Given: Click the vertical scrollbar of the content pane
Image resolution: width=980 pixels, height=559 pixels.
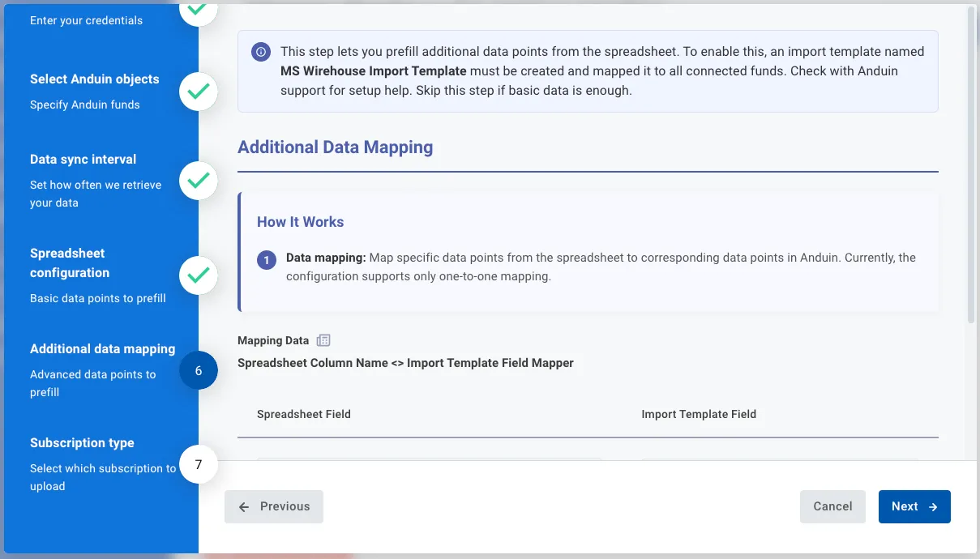Looking at the screenshot, I should [972, 166].
